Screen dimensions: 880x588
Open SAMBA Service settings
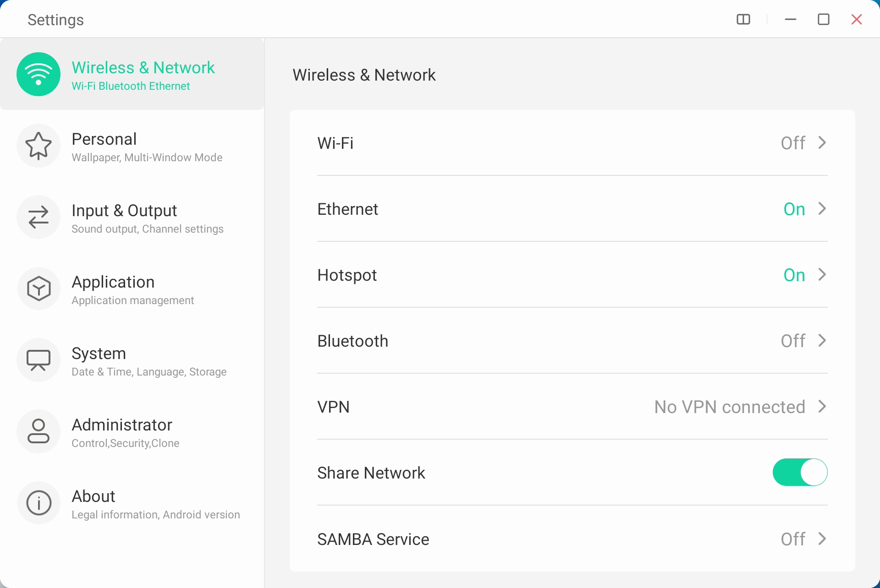[x=572, y=539]
